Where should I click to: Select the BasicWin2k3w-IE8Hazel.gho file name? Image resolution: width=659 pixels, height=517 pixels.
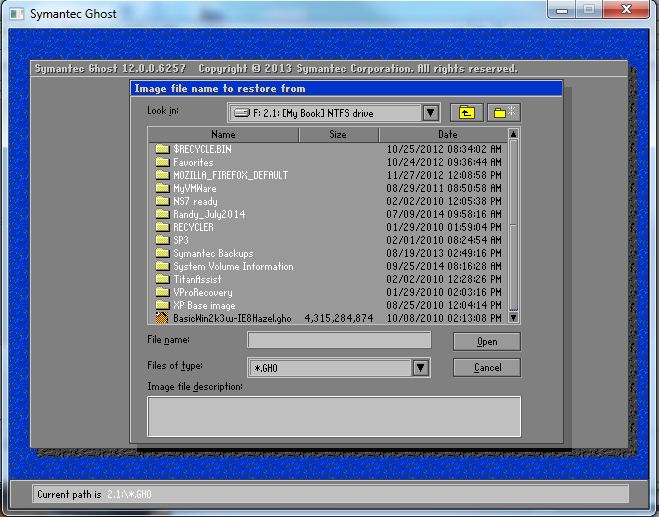232,318
